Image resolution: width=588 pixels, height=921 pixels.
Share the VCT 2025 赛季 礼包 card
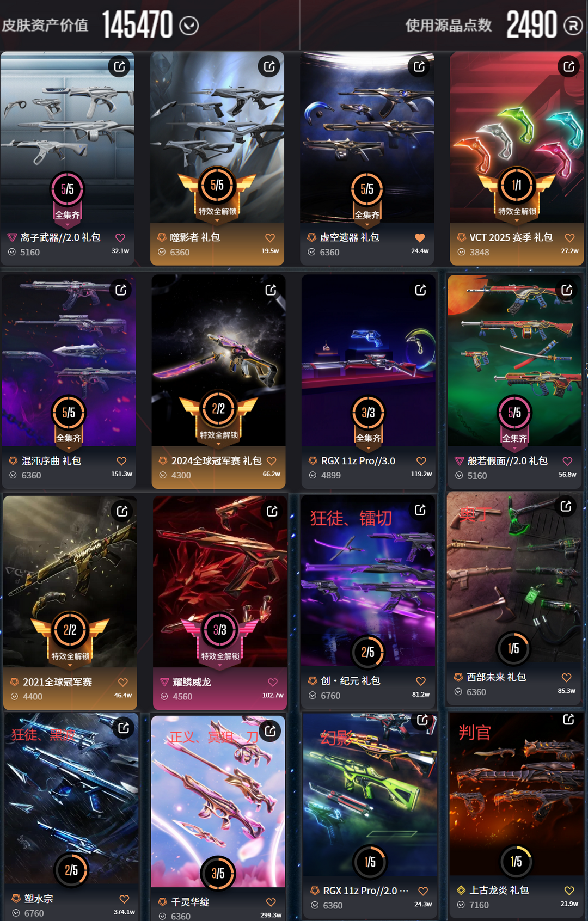point(569,66)
